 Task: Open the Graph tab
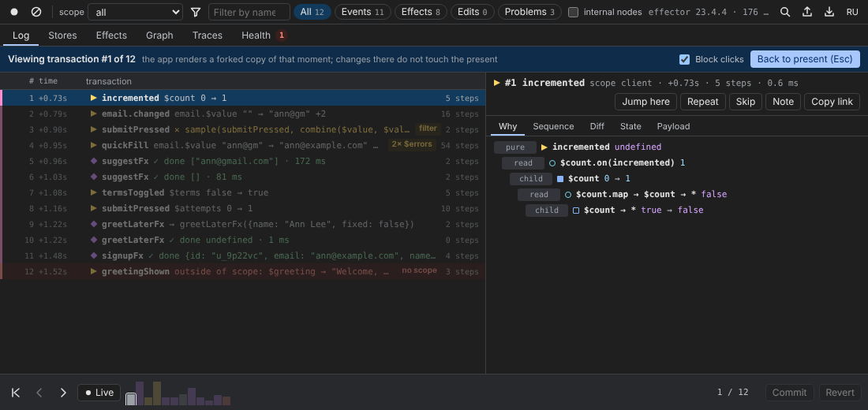[x=159, y=35]
